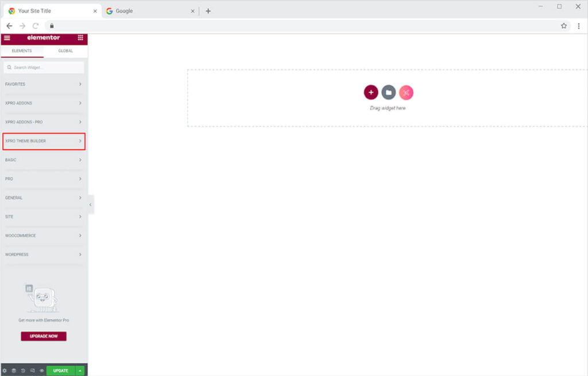
Task: Open the template library folder icon
Action: (389, 92)
